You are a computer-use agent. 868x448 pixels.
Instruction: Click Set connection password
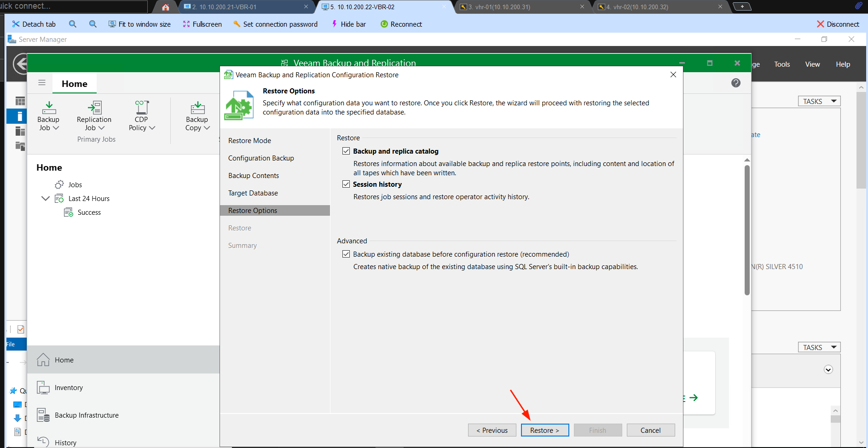pyautogui.click(x=275, y=24)
